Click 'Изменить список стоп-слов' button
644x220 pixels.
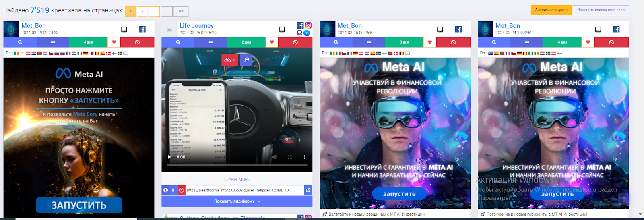pyautogui.click(x=601, y=10)
